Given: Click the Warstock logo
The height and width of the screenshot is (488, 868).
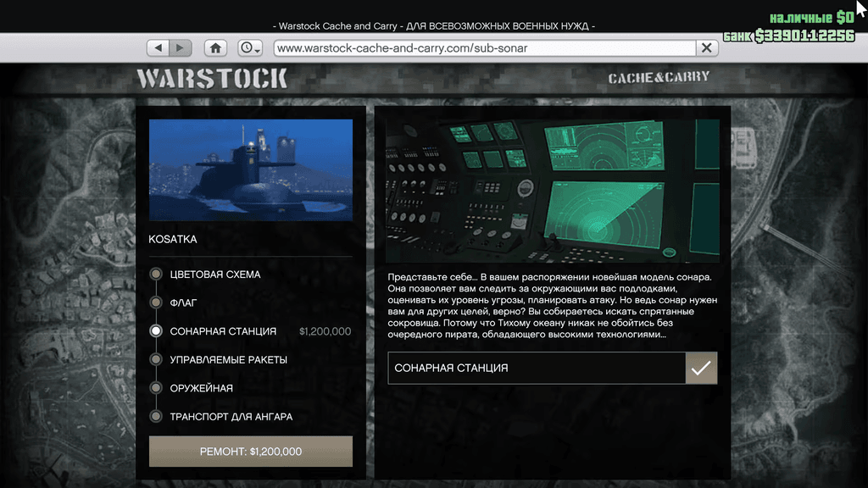Looking at the screenshot, I should pos(213,78).
